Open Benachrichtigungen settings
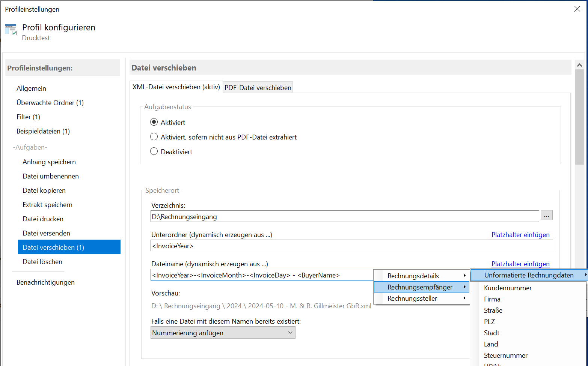This screenshot has height=366, width=588. click(45, 282)
